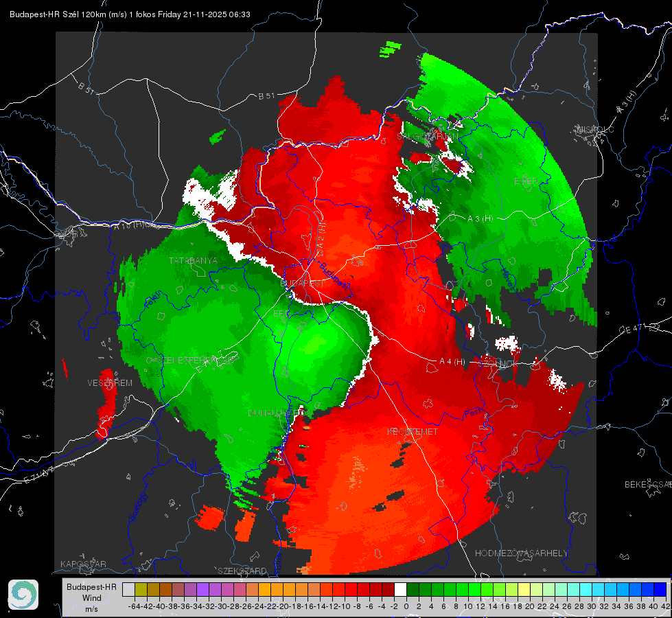Click the VESZPRÉM city label
The height and width of the screenshot is (618, 672).
(x=110, y=383)
